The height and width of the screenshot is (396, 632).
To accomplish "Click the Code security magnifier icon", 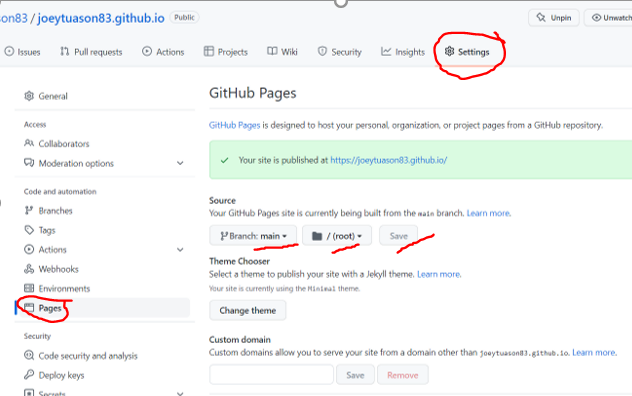I will [x=29, y=355].
